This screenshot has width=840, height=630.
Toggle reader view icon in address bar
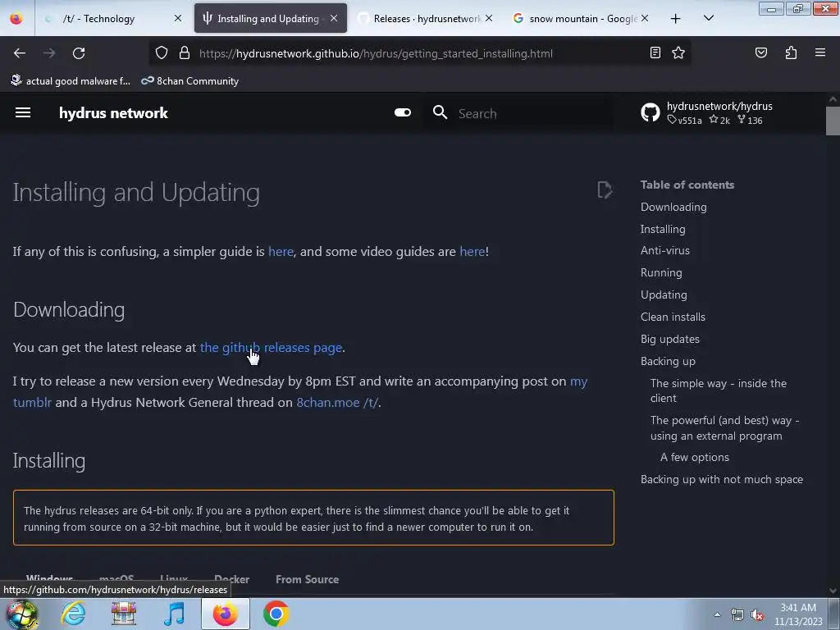[x=655, y=52]
